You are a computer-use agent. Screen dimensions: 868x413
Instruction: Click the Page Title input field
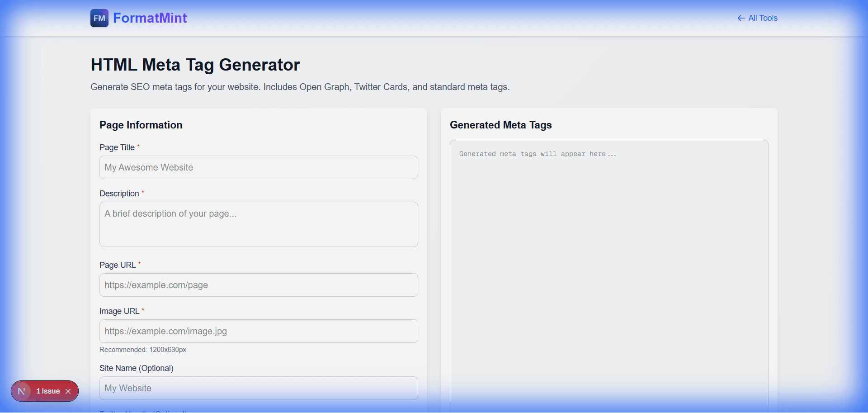tap(258, 167)
